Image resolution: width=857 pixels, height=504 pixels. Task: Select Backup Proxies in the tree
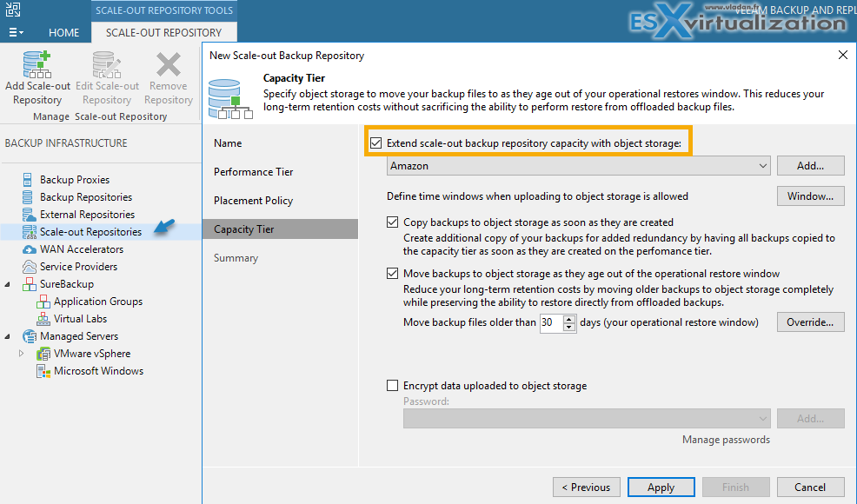coord(75,179)
